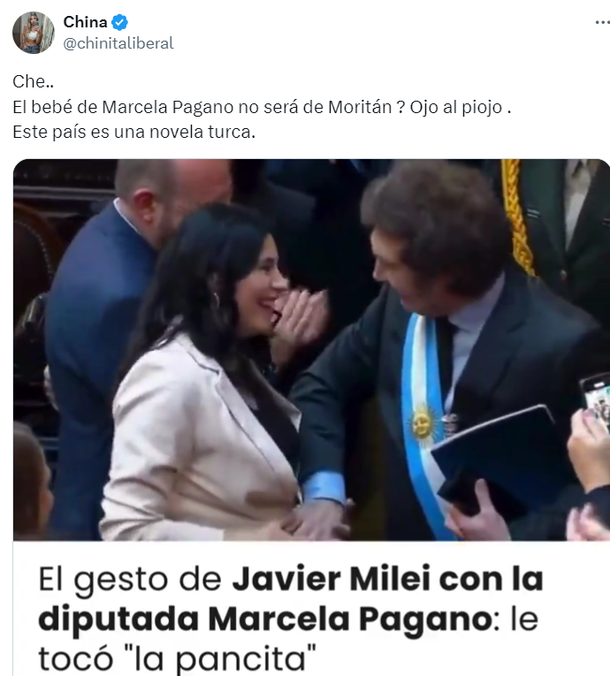Click the woman's white blazer in the photo
Image resolution: width=610 pixels, height=676 pixels.
(198, 440)
